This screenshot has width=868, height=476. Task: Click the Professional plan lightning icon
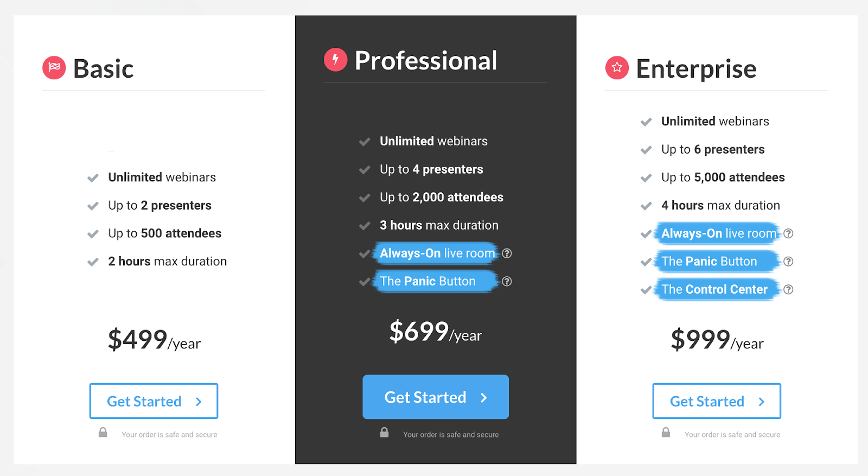click(x=335, y=60)
